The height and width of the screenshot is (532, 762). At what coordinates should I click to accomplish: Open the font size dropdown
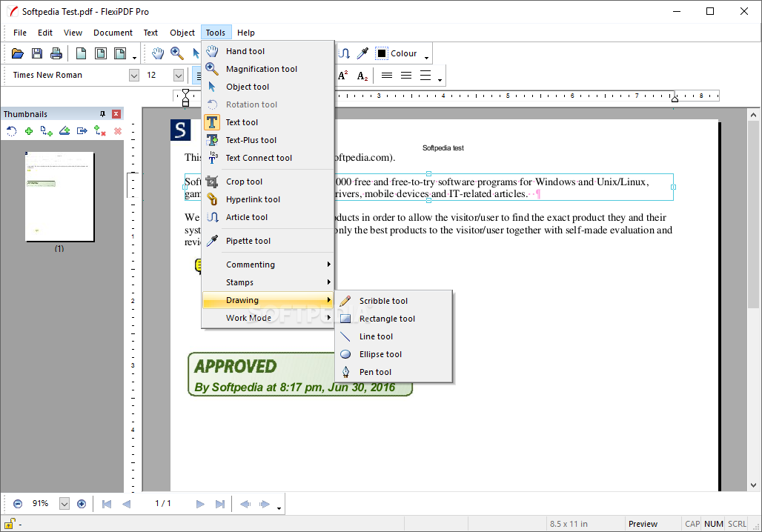pyautogui.click(x=179, y=76)
